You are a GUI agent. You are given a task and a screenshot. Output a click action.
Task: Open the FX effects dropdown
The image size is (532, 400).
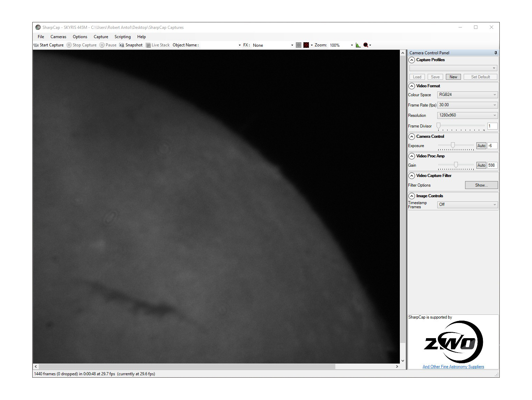(x=292, y=45)
